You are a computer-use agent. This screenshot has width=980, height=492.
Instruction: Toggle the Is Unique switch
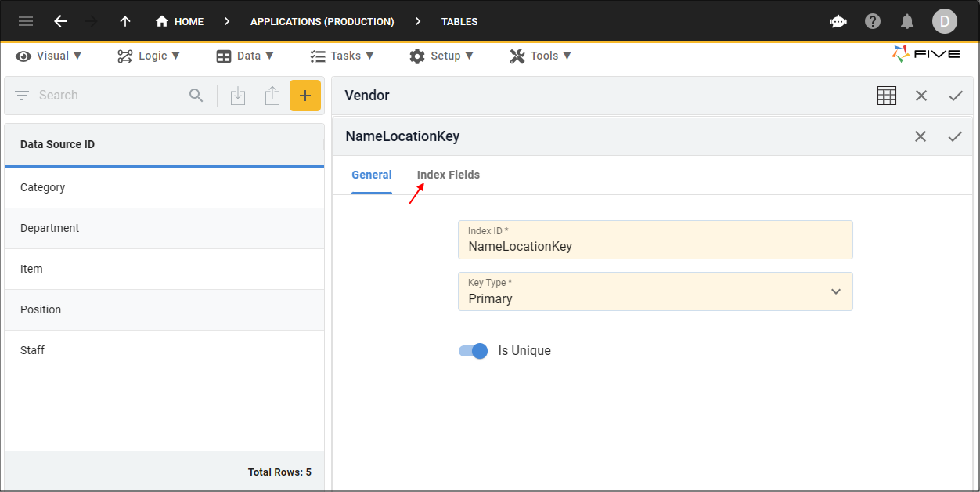coord(473,351)
